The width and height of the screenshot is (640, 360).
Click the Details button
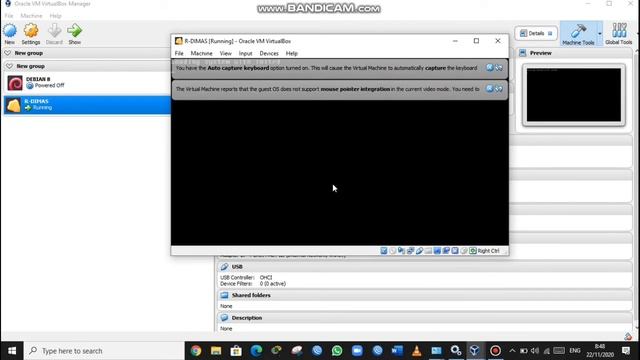536,33
